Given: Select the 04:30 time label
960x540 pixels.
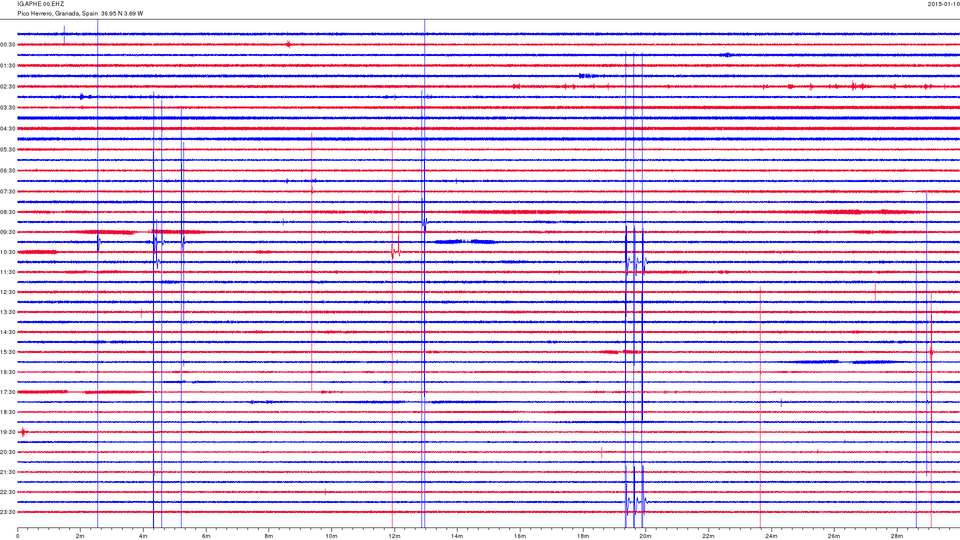Looking at the screenshot, I should (x=8, y=129).
